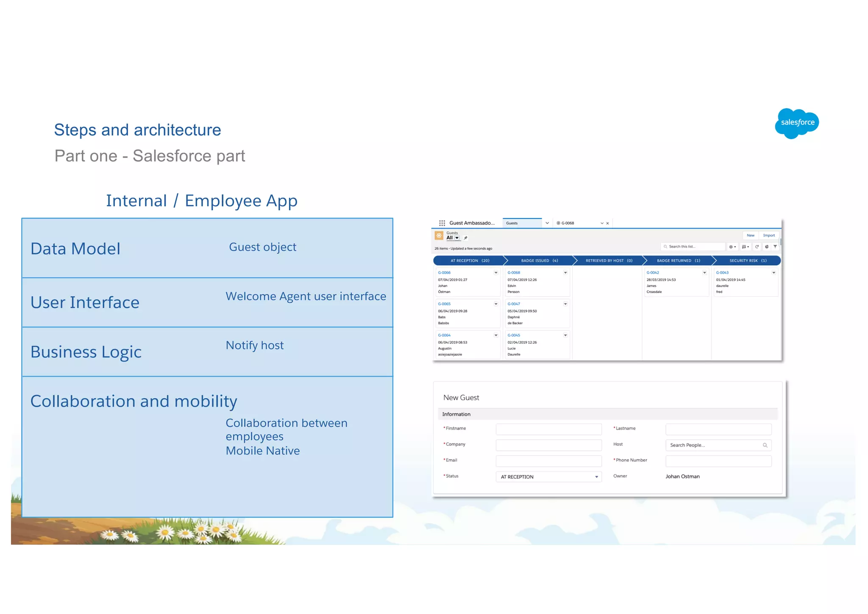Open G-0068 link in Badge Issued column
This screenshot has width=868, height=614.
tap(514, 273)
